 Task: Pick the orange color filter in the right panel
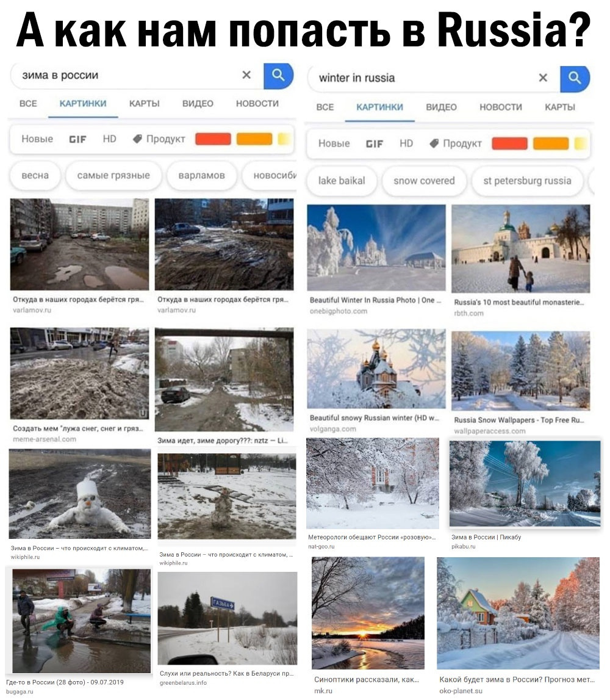click(551, 143)
